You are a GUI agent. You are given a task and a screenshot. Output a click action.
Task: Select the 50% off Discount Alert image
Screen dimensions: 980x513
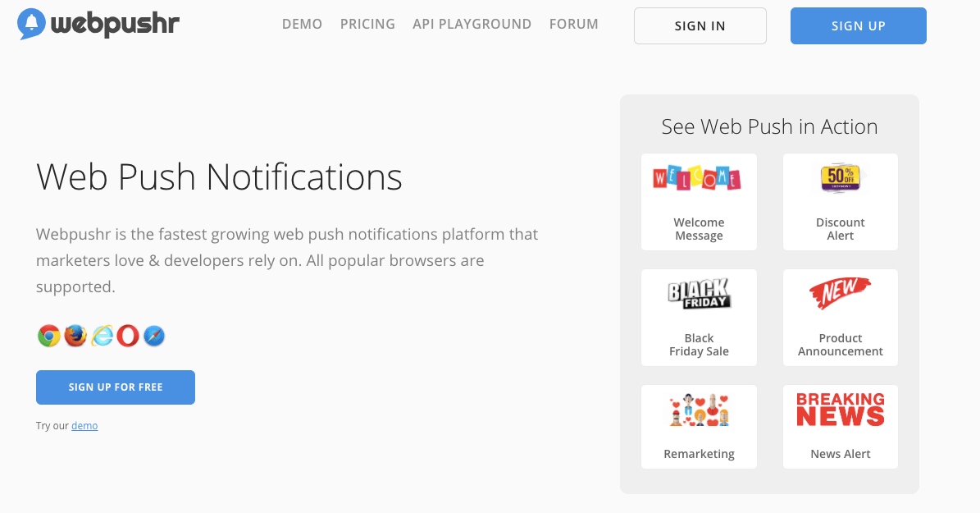click(840, 178)
